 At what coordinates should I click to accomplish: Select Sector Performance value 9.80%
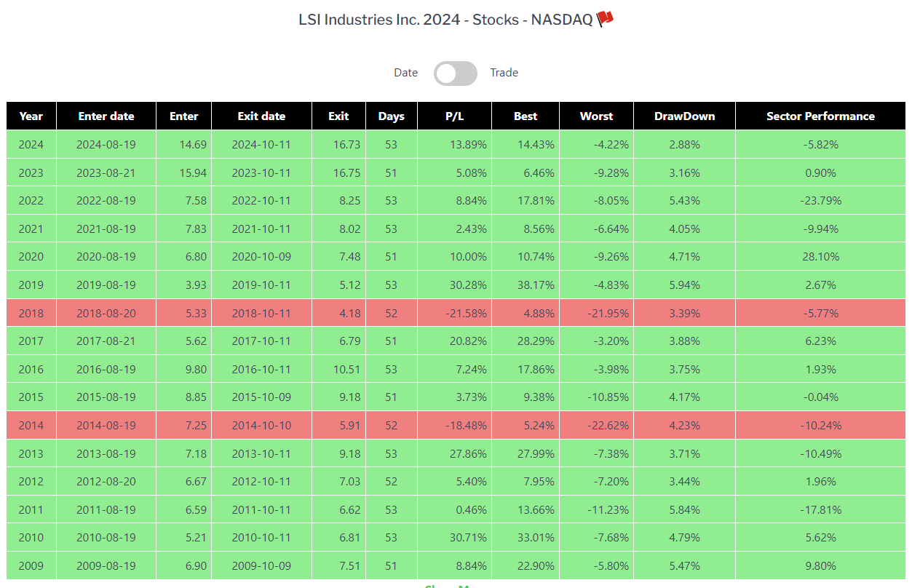(x=821, y=566)
